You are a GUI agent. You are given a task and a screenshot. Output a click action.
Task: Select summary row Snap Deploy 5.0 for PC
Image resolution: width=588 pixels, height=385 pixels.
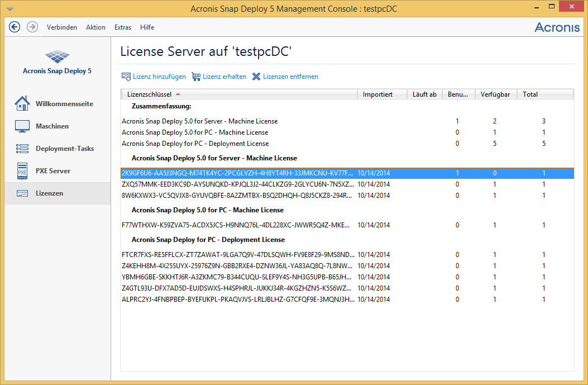(347, 132)
